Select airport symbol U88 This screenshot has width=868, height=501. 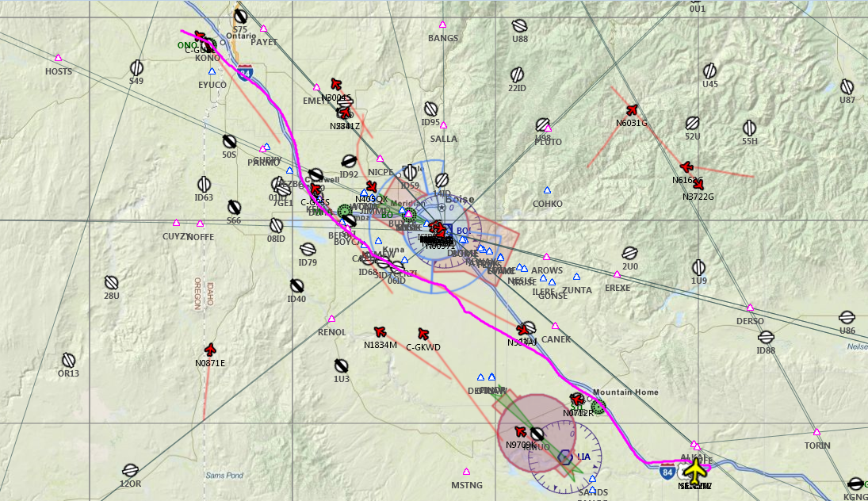coord(519,25)
